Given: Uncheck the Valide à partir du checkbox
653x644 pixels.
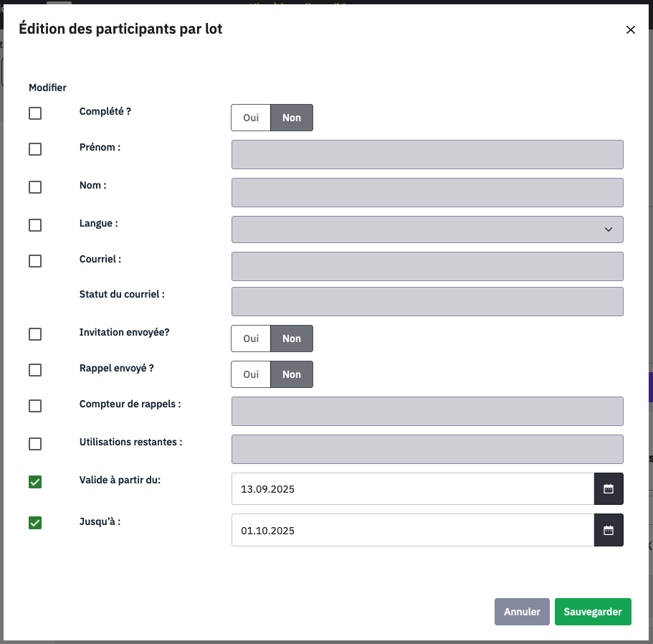Looking at the screenshot, I should 35,482.
